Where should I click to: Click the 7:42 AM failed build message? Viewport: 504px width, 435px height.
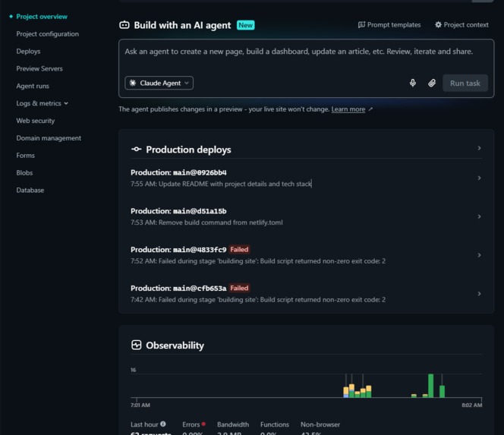(258, 300)
